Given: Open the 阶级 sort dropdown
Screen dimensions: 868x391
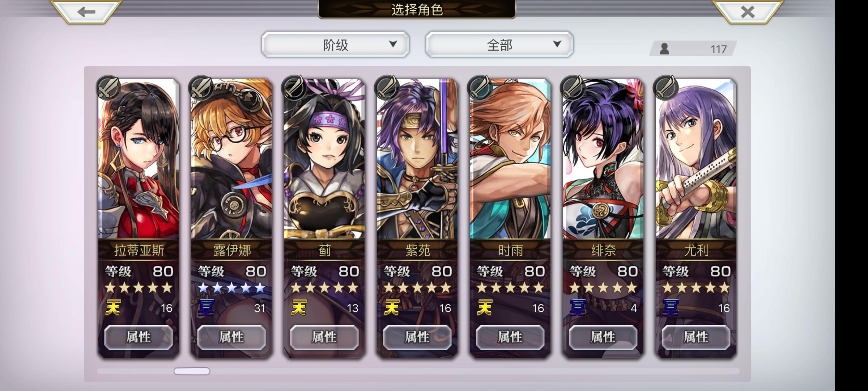Looking at the screenshot, I should pyautogui.click(x=335, y=45).
